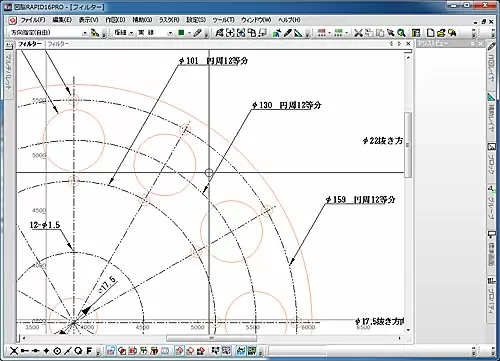Select the free point F snap icon
500x361 pixels.
(x=89, y=351)
